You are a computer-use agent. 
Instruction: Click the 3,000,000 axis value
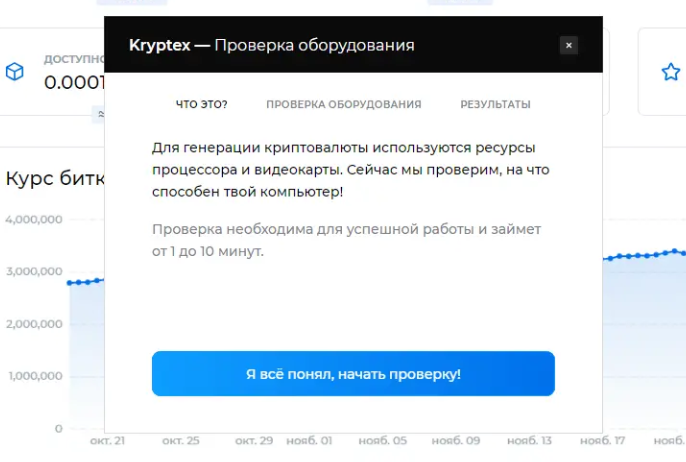tap(34, 271)
